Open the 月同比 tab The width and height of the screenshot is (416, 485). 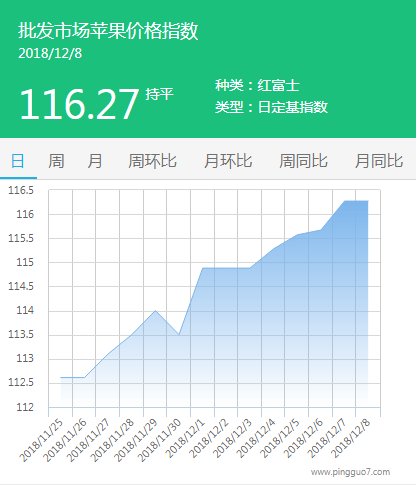coord(379,161)
